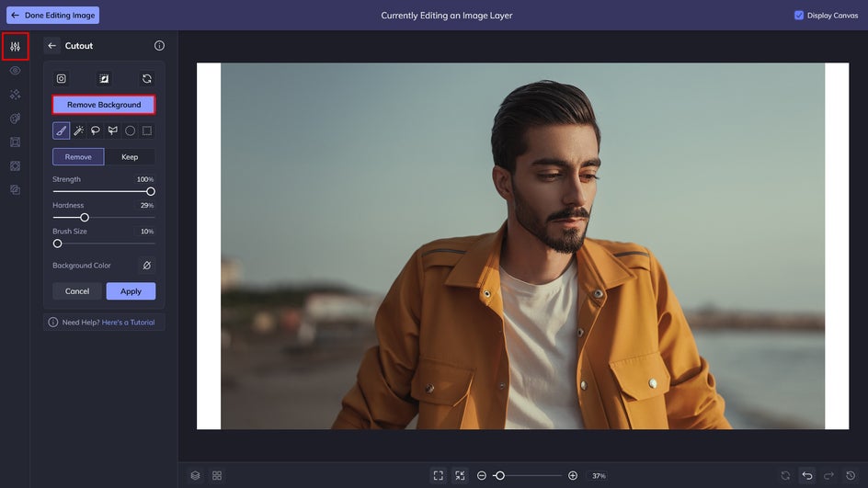Select the Ellipse selection tool

(130, 131)
